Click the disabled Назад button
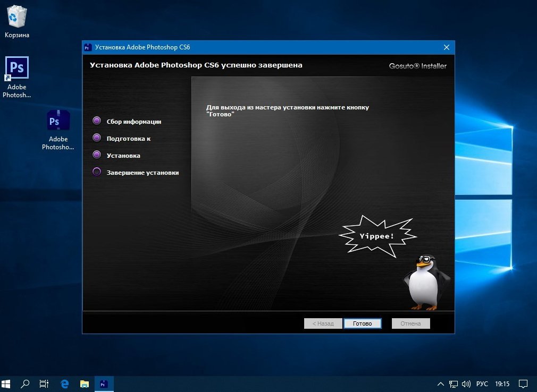The height and width of the screenshot is (392, 537). point(323,323)
